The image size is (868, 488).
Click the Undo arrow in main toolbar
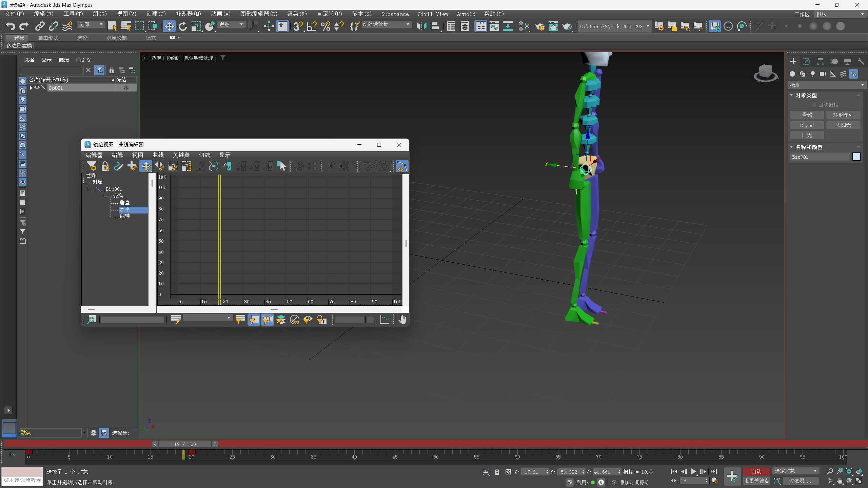click(x=11, y=26)
